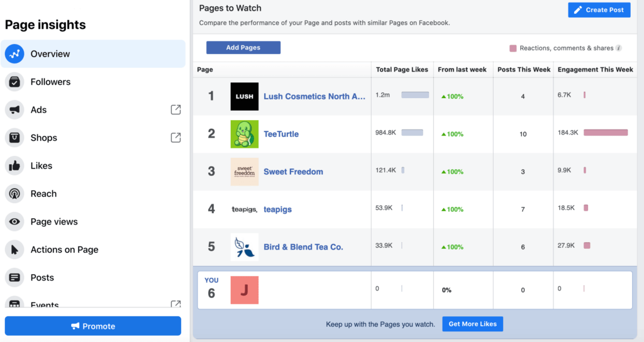Screen dimensions: 644x342
Task: Click the 1.2m likes value
Action: point(382,95)
